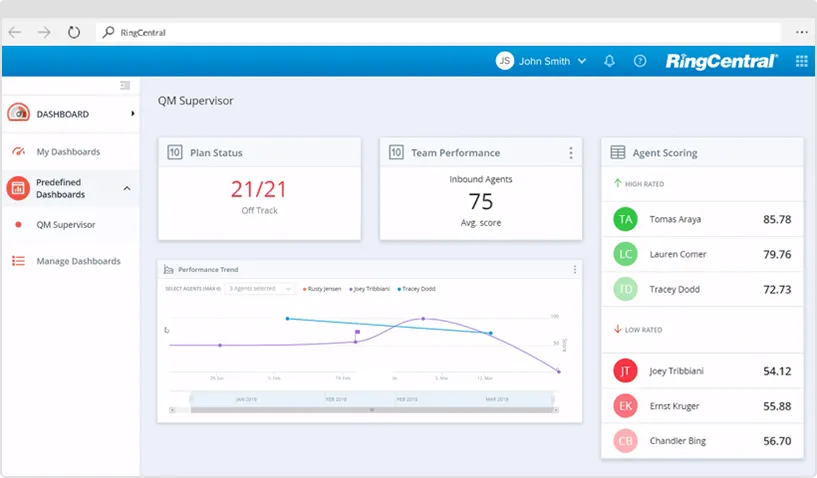The width and height of the screenshot is (817, 478).
Task: Open Team Performance options menu
Action: (571, 153)
